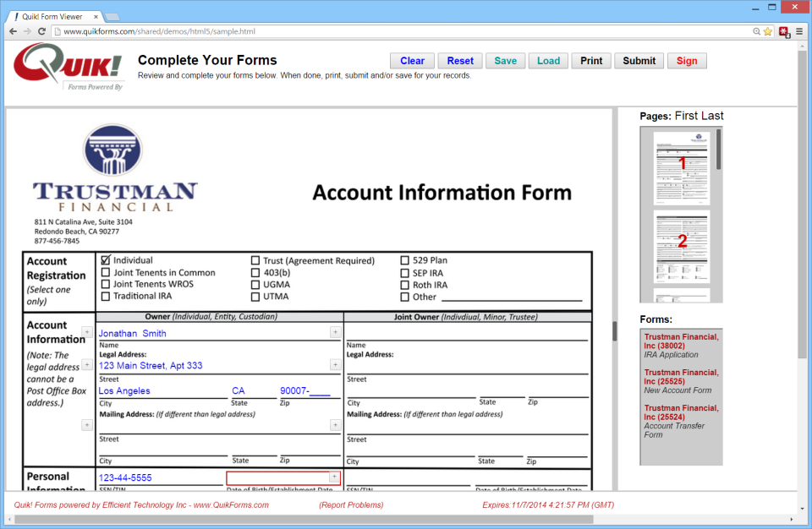Check the Roth IRA box
812x529 pixels.
tap(405, 285)
